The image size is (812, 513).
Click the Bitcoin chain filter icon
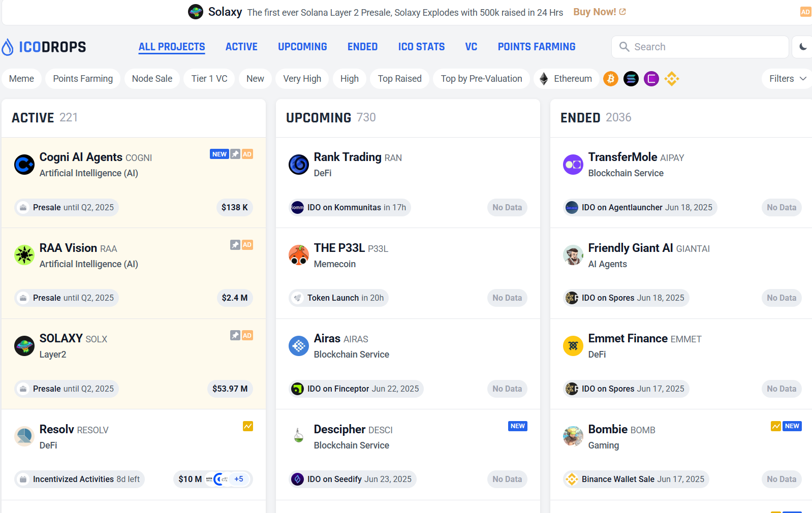[x=610, y=79]
